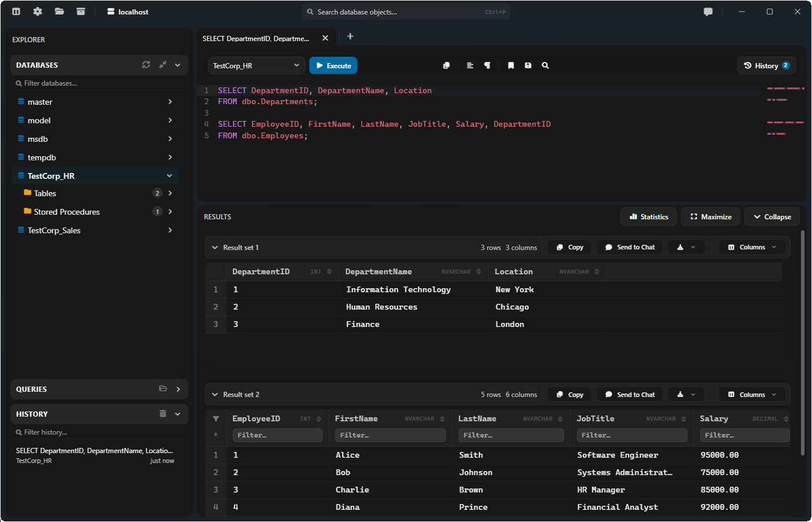This screenshot has width=812, height=522.
Task: Sort the Salary column
Action: 786,418
